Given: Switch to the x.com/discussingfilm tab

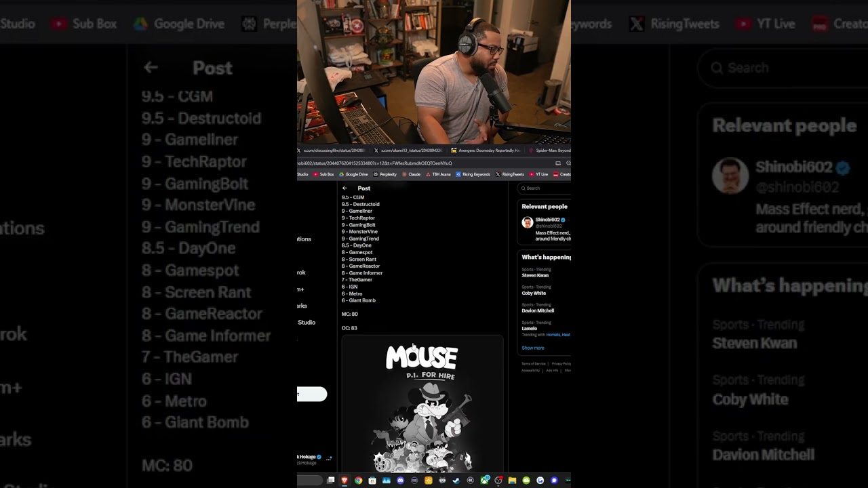Looking at the screenshot, I should point(333,150).
